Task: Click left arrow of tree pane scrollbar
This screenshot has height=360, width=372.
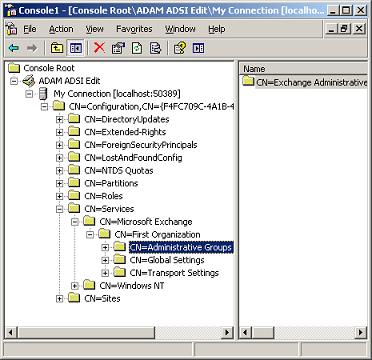Action: [x=11, y=332]
